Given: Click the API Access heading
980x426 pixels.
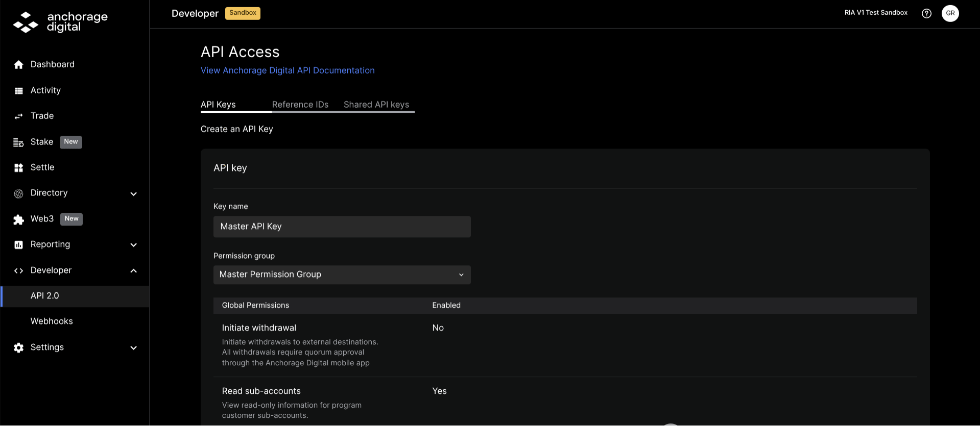Looking at the screenshot, I should click(240, 52).
